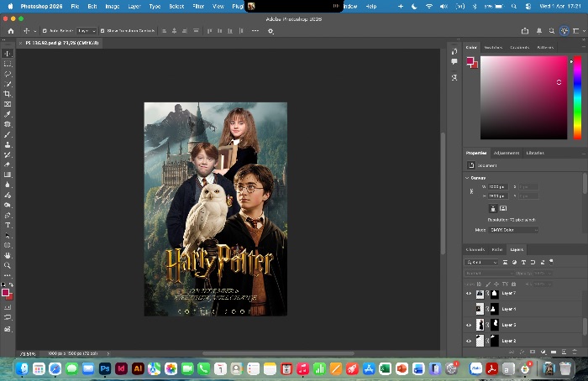
Task: Open the Image menu
Action: pyautogui.click(x=112, y=7)
